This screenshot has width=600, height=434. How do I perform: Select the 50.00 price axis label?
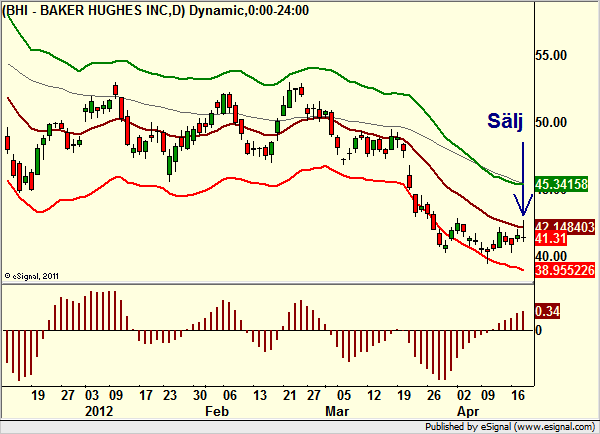click(551, 122)
